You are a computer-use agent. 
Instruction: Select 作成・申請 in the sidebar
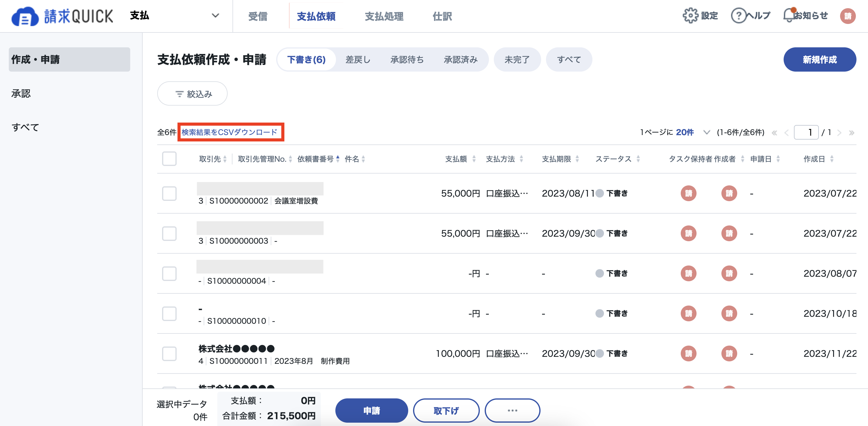click(69, 59)
